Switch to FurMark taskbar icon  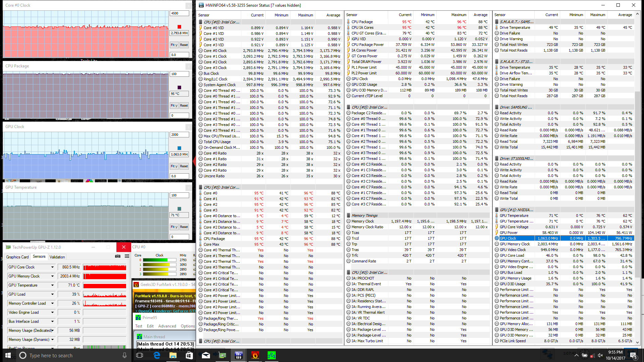255,355
